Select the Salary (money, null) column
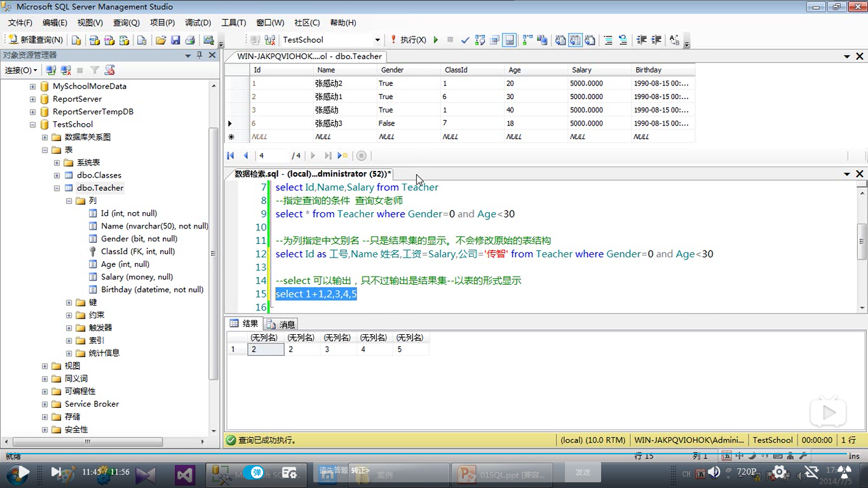Image resolution: width=868 pixels, height=488 pixels. (137, 277)
